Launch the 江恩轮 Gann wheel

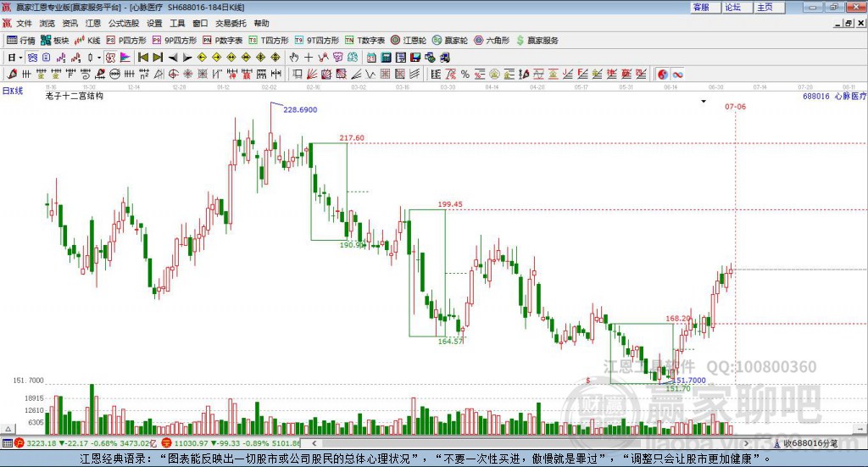click(x=409, y=41)
